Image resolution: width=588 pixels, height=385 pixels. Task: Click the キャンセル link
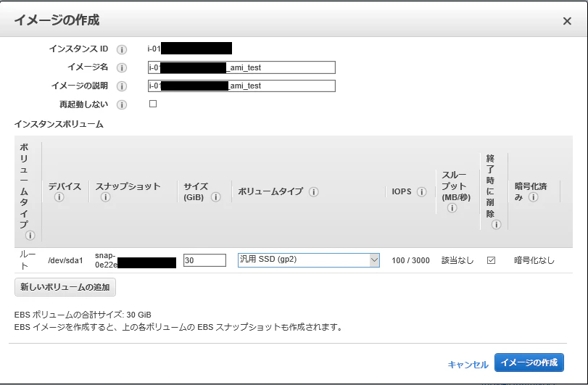[468, 365]
